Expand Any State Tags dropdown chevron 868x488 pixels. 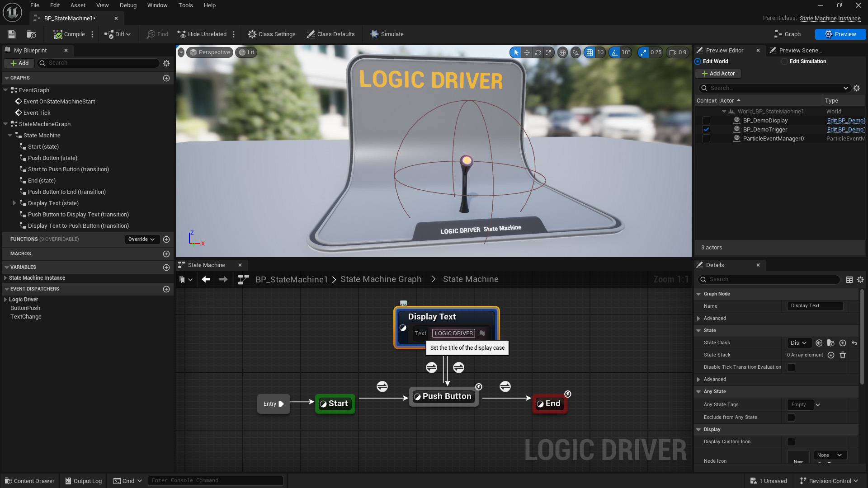coord(817,405)
